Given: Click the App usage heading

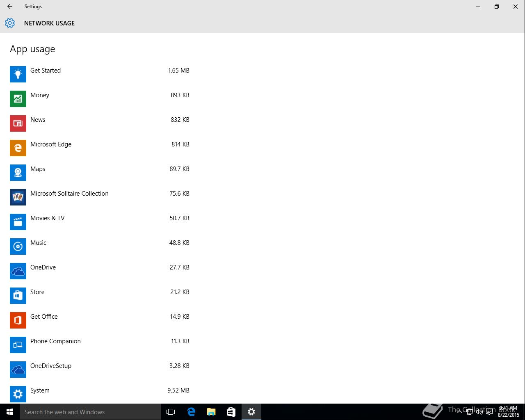Looking at the screenshot, I should pos(32,49).
